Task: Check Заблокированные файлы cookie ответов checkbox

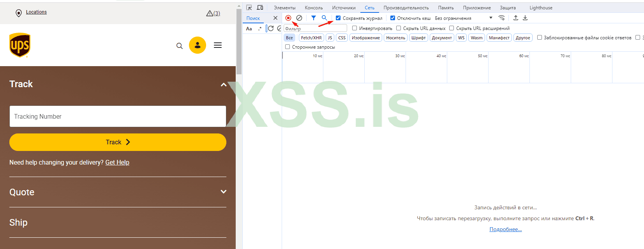Action: coord(540,37)
